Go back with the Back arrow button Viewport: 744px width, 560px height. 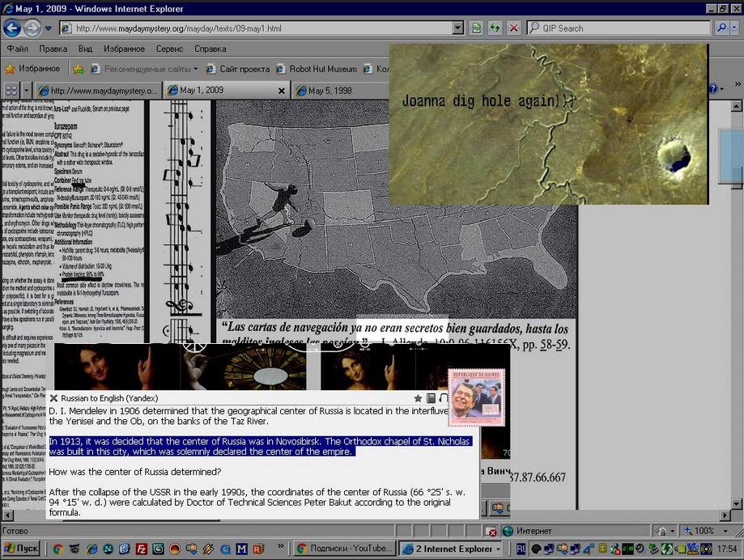pos(12,28)
